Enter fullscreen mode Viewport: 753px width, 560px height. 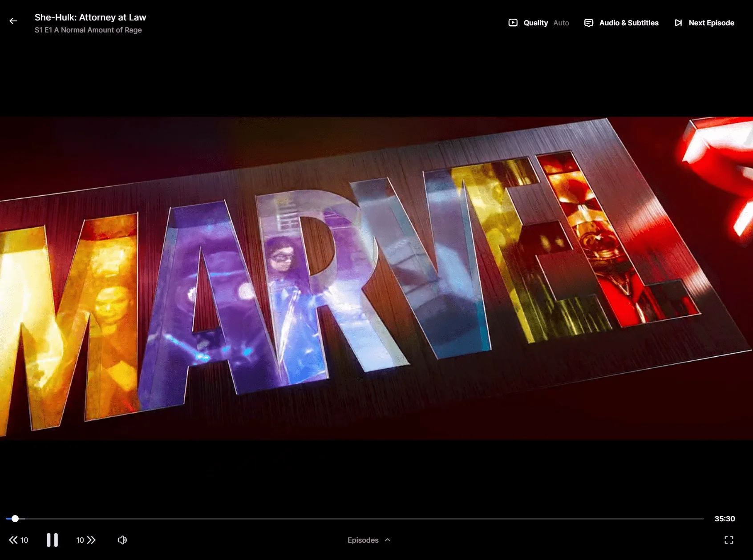coord(729,540)
